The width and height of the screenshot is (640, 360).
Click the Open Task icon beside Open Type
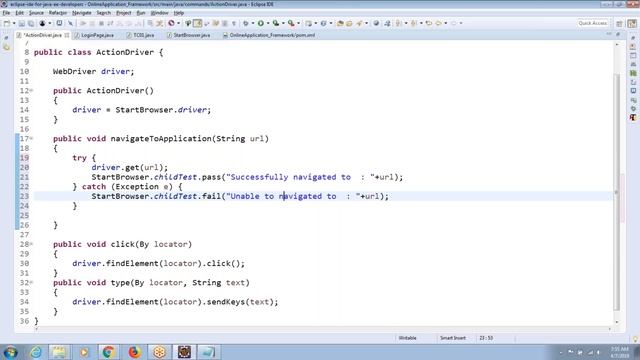(x=349, y=23)
